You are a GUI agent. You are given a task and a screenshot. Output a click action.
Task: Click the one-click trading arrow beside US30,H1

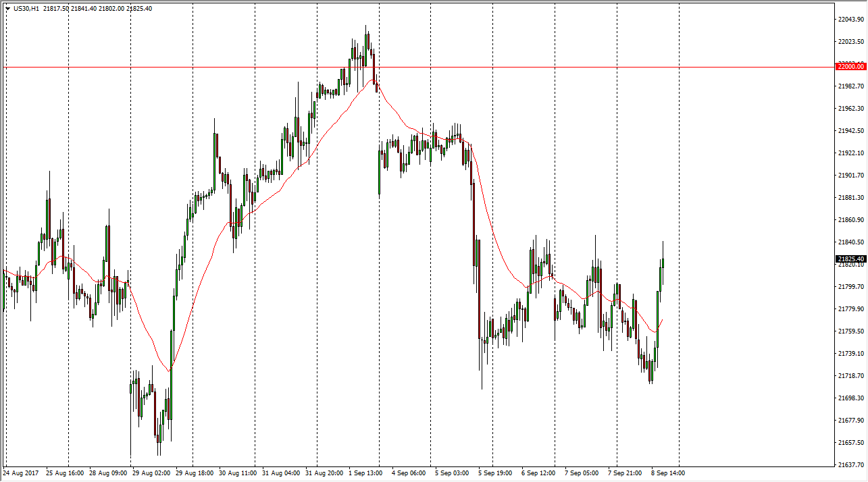pos(7,8)
